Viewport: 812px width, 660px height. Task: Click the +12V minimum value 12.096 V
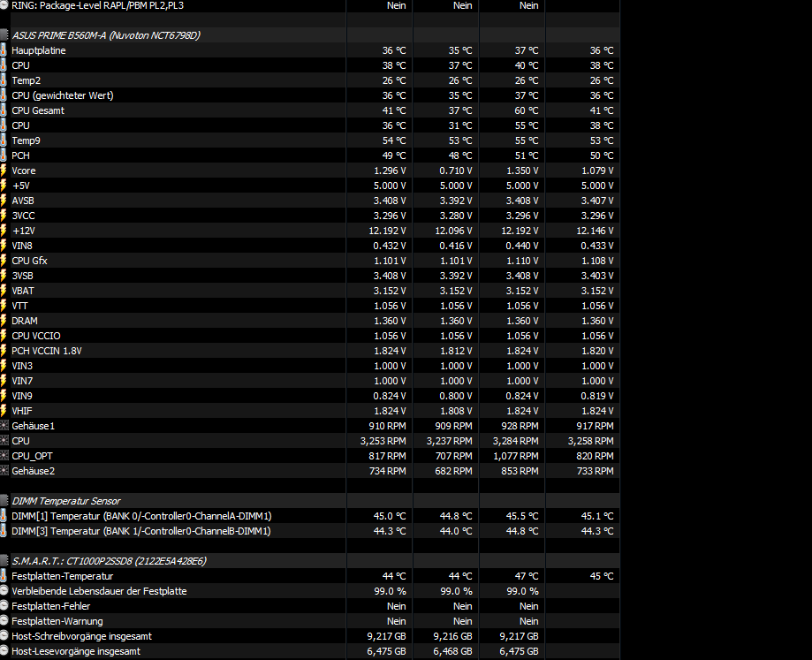point(453,231)
